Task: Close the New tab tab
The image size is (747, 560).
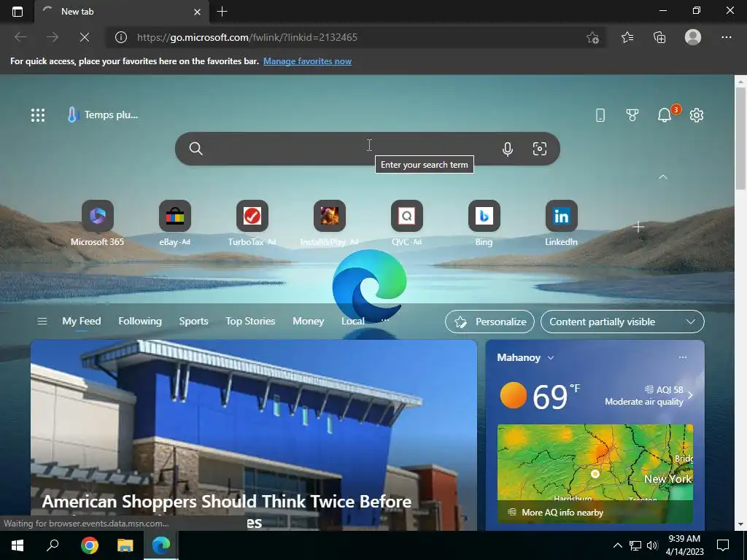Action: 197,12
